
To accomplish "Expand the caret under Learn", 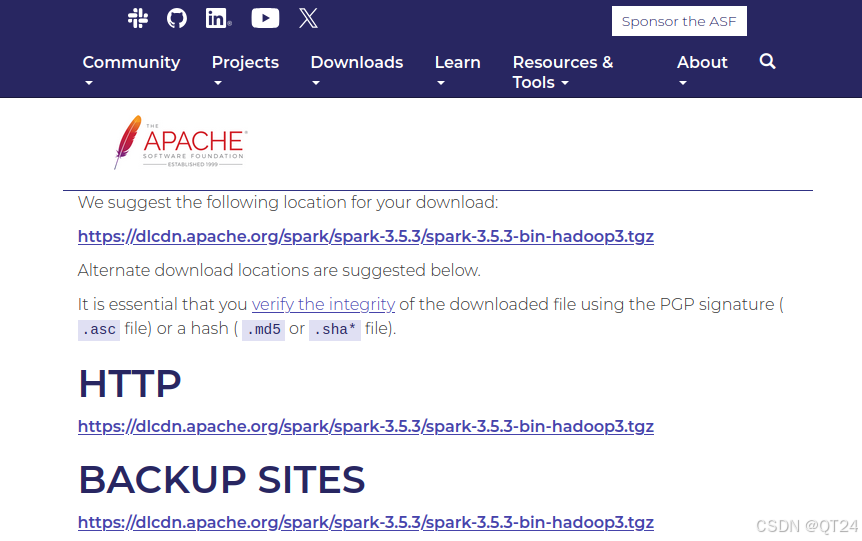I will (440, 83).
